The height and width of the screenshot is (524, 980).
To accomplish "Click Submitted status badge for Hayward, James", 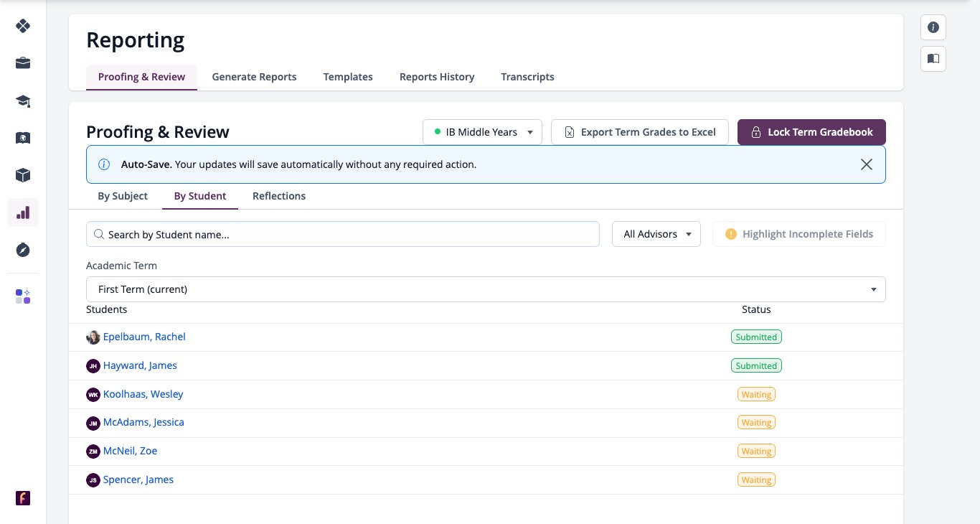I will coord(756,365).
